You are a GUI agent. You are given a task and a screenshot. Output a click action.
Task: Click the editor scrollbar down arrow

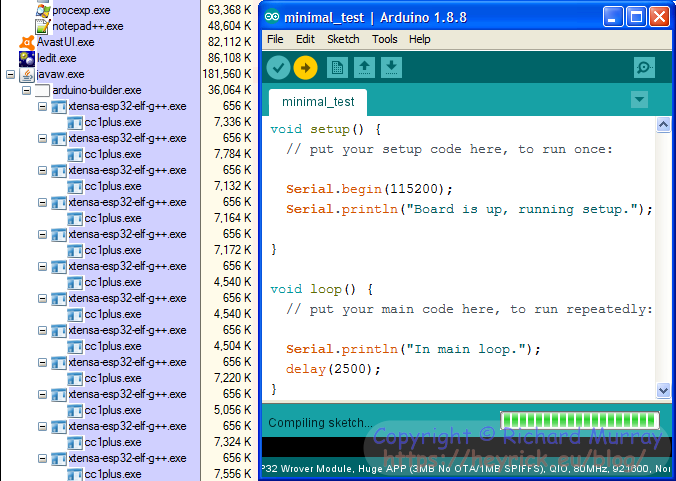663,390
